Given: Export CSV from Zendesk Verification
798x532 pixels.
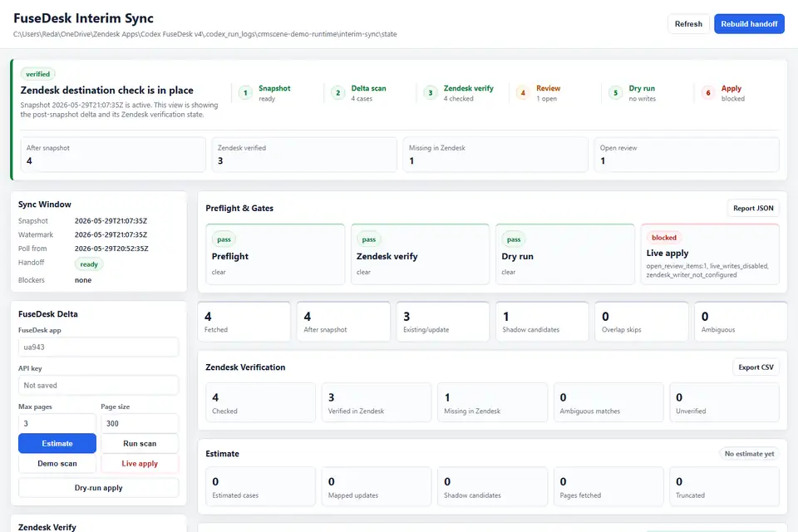Looking at the screenshot, I should pyautogui.click(x=756, y=367).
